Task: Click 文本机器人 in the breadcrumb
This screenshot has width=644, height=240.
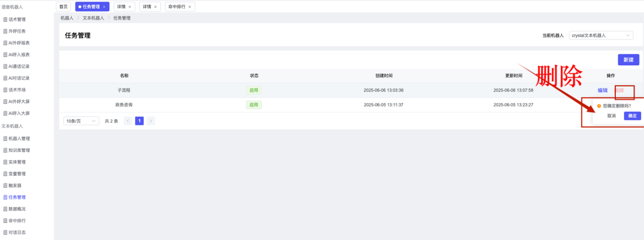Action: 94,18
